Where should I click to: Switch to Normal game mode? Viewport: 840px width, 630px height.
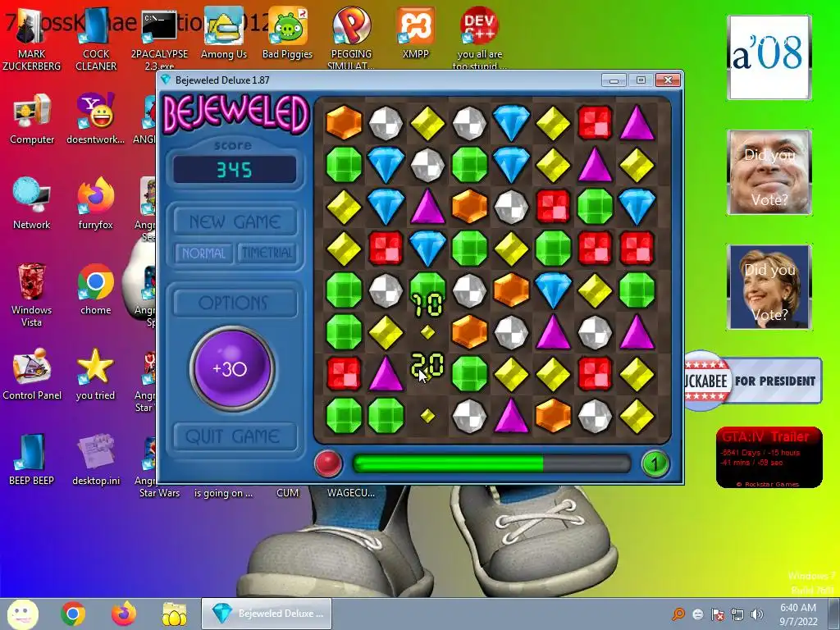tap(203, 253)
